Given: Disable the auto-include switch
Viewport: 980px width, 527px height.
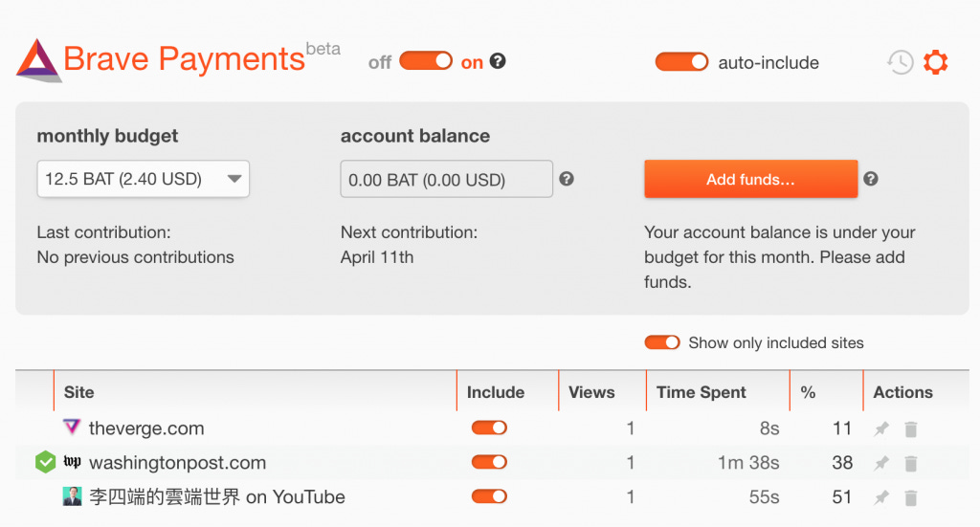Looking at the screenshot, I should click(681, 62).
